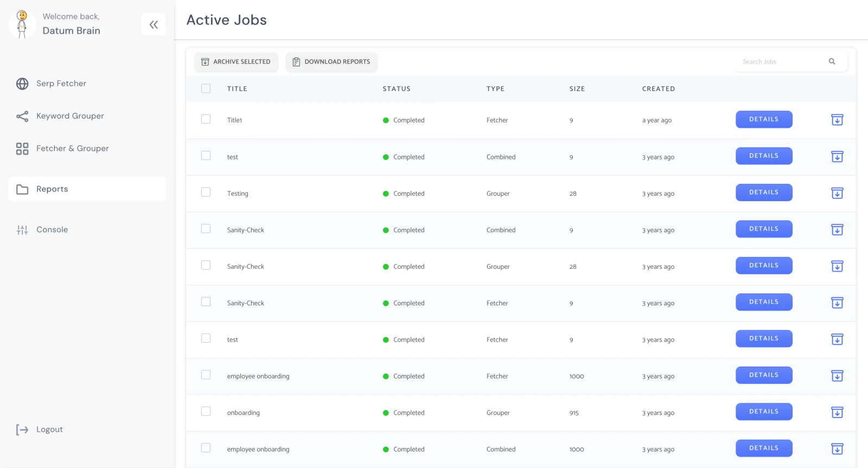Collapse the sidebar with double-chevron icon
The height and width of the screenshot is (468, 868).
[154, 24]
